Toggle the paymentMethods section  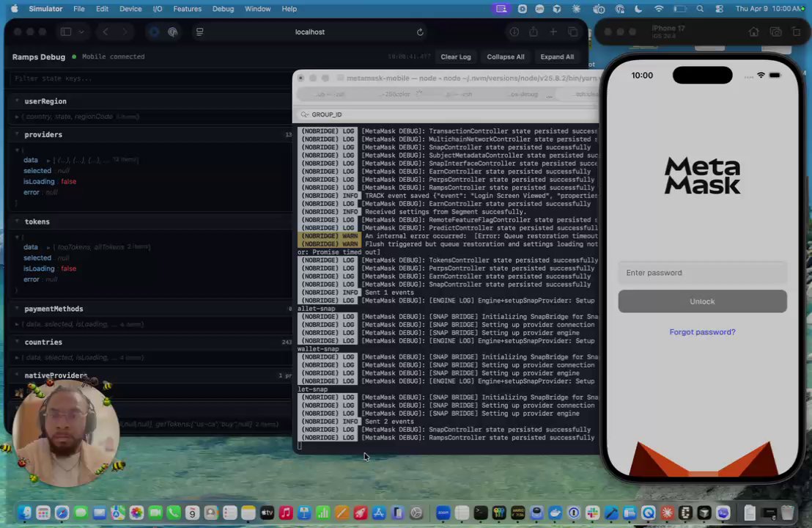17,308
